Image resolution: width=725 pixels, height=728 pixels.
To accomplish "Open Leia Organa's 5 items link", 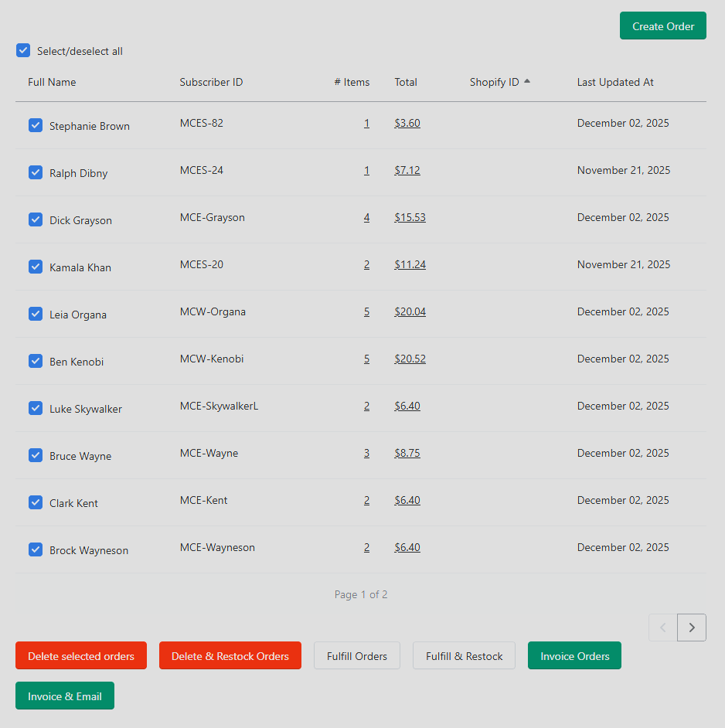I will [367, 311].
